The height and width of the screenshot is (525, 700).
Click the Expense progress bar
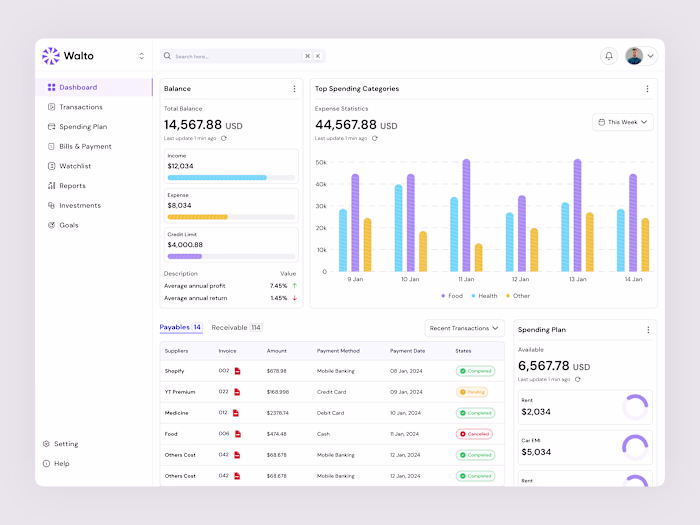coord(231,217)
